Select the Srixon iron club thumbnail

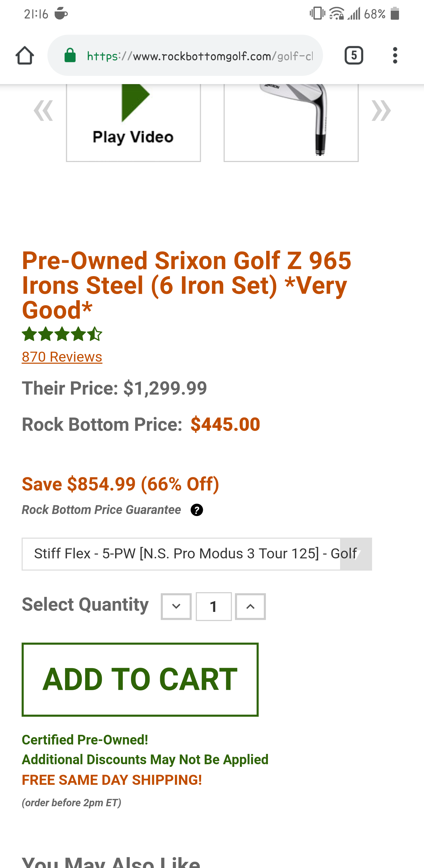(291, 122)
